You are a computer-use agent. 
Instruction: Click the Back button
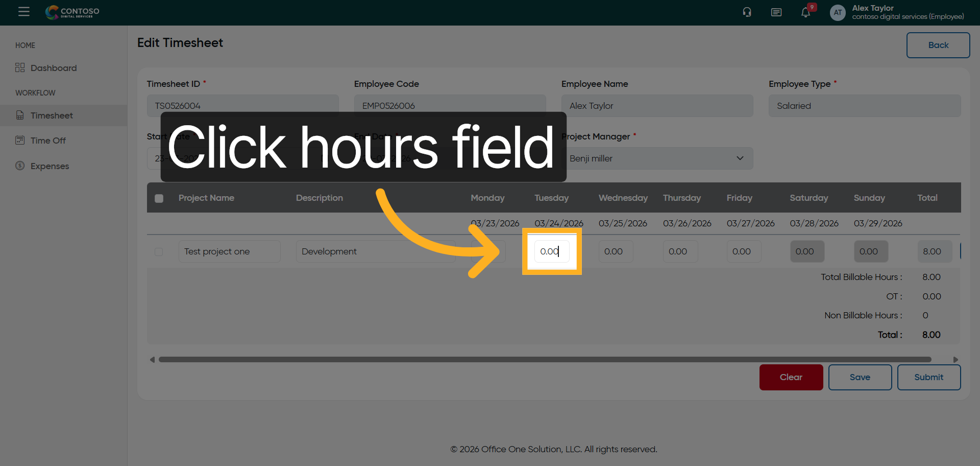(x=938, y=45)
